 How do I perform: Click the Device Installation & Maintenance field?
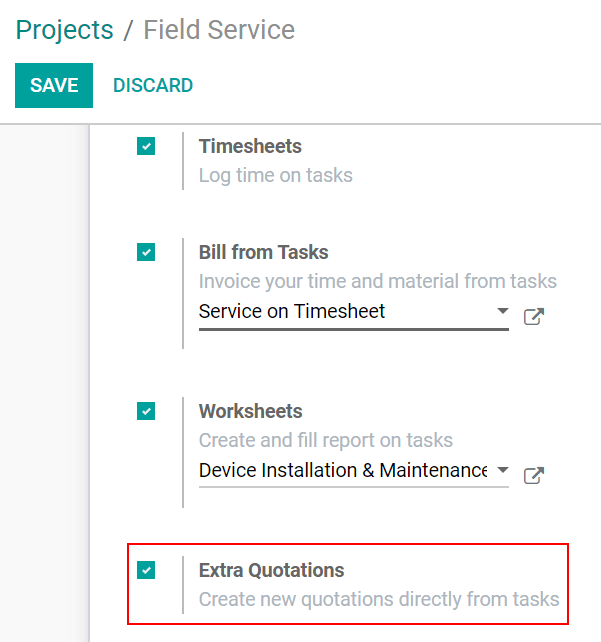tap(342, 470)
